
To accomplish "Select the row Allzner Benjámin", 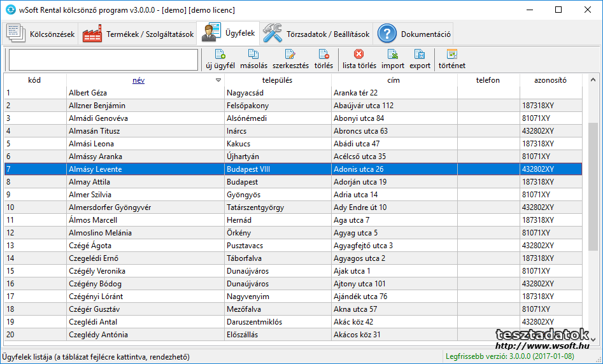I will pyautogui.click(x=293, y=105).
